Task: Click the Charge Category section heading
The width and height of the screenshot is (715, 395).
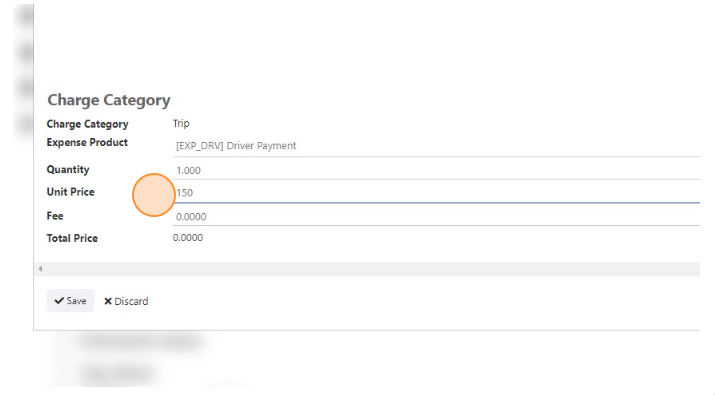Action: (x=109, y=100)
